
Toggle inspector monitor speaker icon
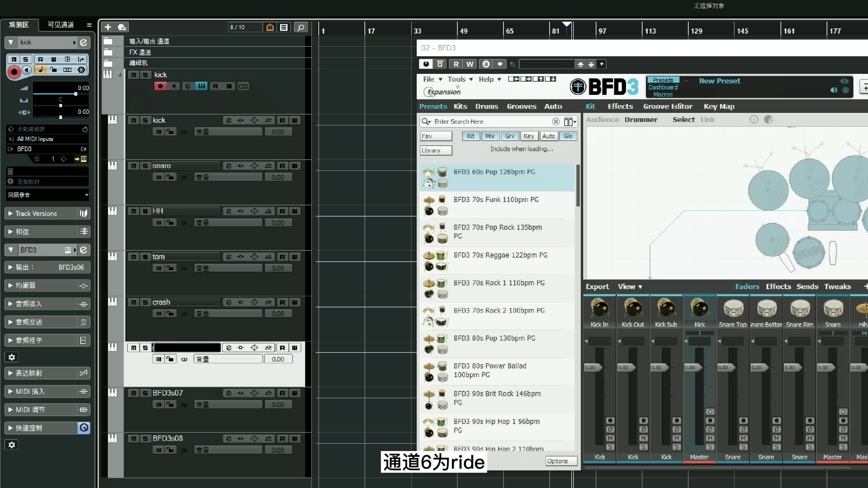pos(27,70)
